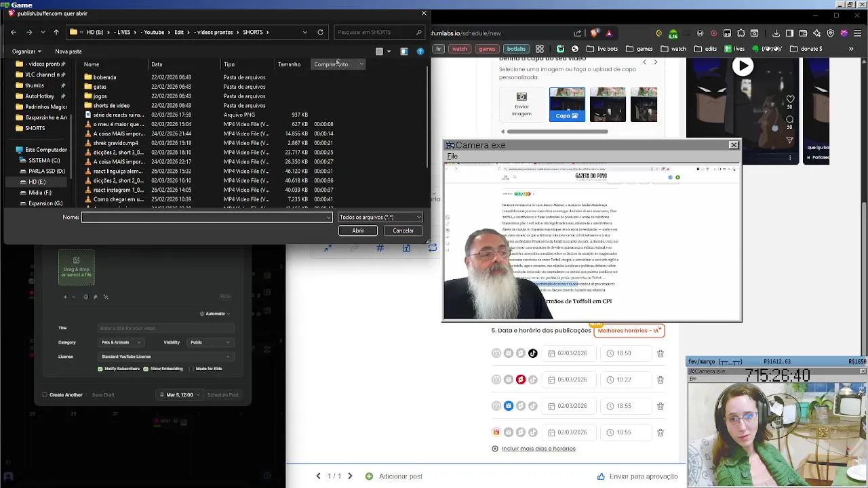The image size is (868, 488).
Task: Open Comprimento column header dropdown arrow
Action: pos(361,64)
